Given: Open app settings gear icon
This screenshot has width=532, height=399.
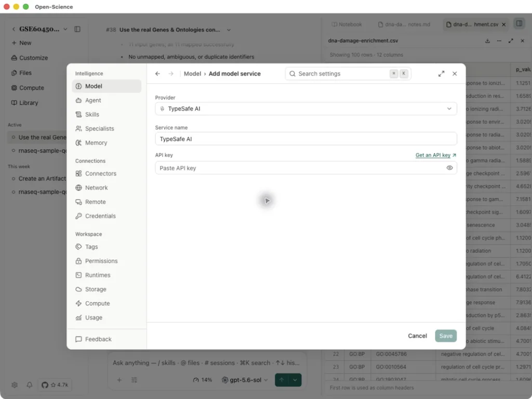Looking at the screenshot, I should pos(14,385).
